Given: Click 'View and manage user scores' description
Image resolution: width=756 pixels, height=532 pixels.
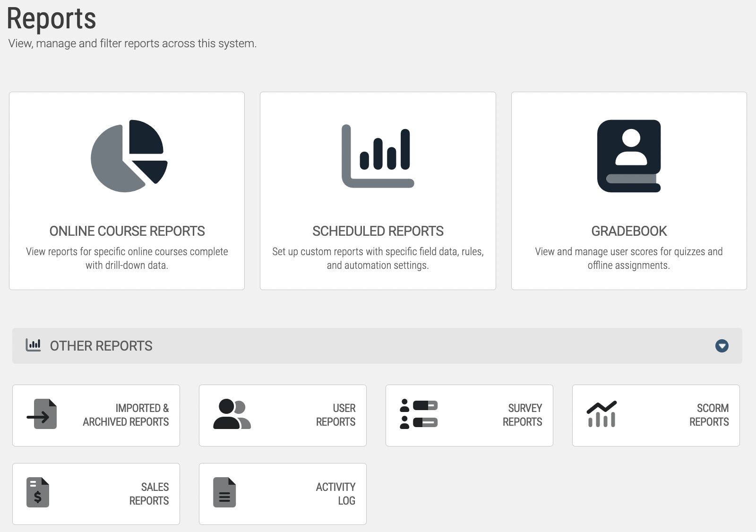Looking at the screenshot, I should [629, 258].
